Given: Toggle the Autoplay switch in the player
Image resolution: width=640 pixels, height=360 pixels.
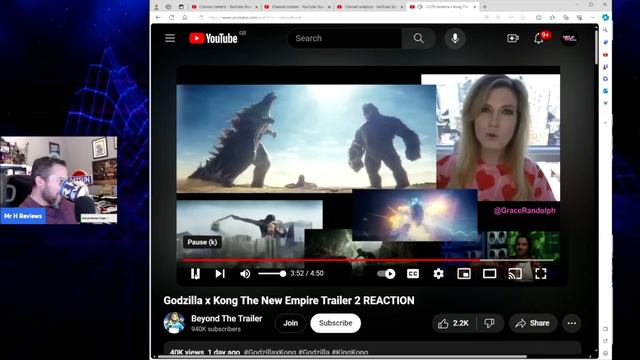Looking at the screenshot, I should pyautogui.click(x=386, y=273).
